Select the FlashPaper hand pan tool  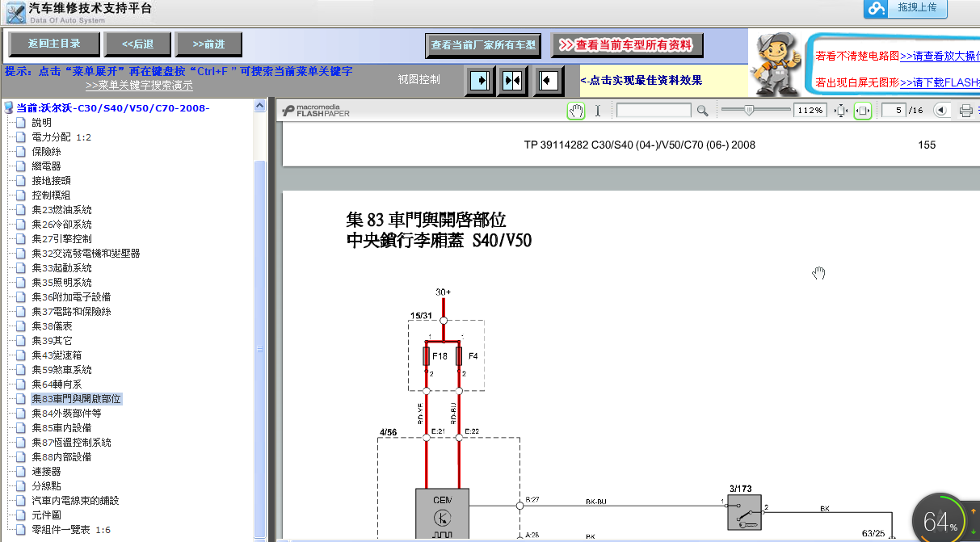click(576, 111)
